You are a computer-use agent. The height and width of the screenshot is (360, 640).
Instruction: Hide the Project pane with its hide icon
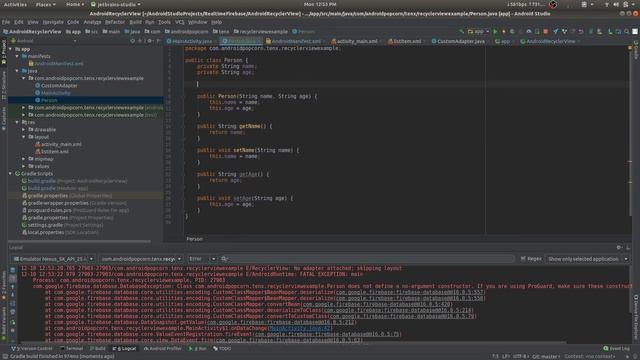[158, 41]
